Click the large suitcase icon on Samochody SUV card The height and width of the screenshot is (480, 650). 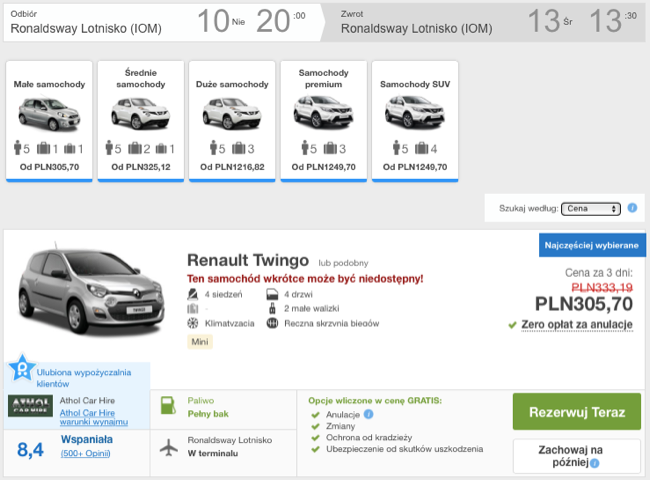(x=422, y=148)
